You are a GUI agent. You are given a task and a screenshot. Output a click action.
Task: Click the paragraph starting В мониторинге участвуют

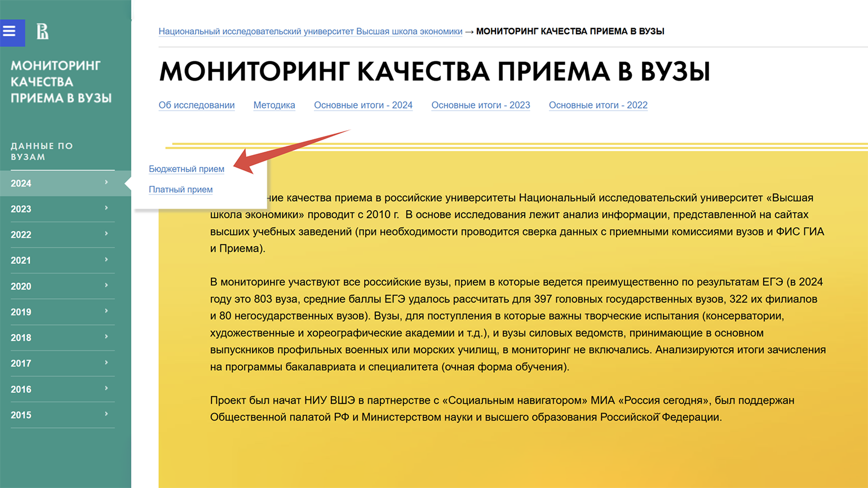(518, 324)
